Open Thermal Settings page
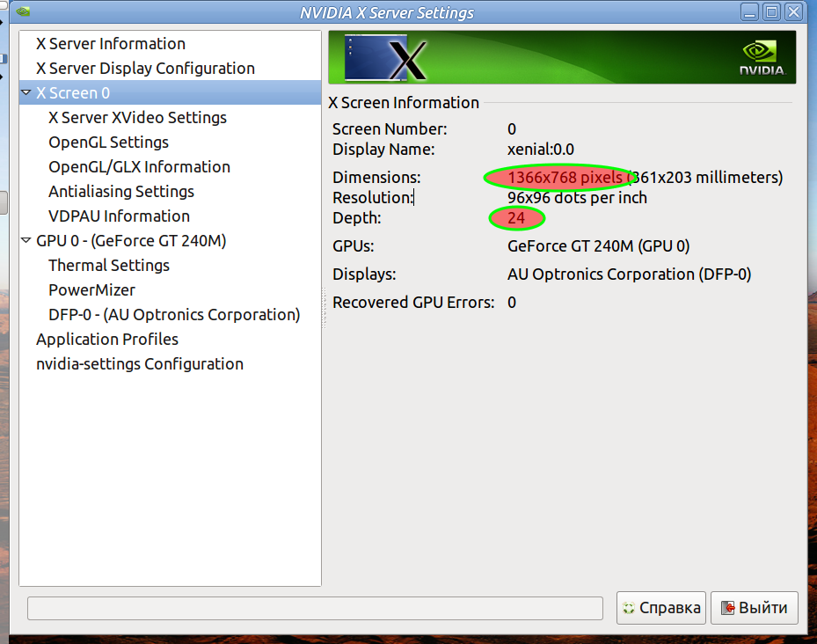The height and width of the screenshot is (644, 817). [109, 266]
